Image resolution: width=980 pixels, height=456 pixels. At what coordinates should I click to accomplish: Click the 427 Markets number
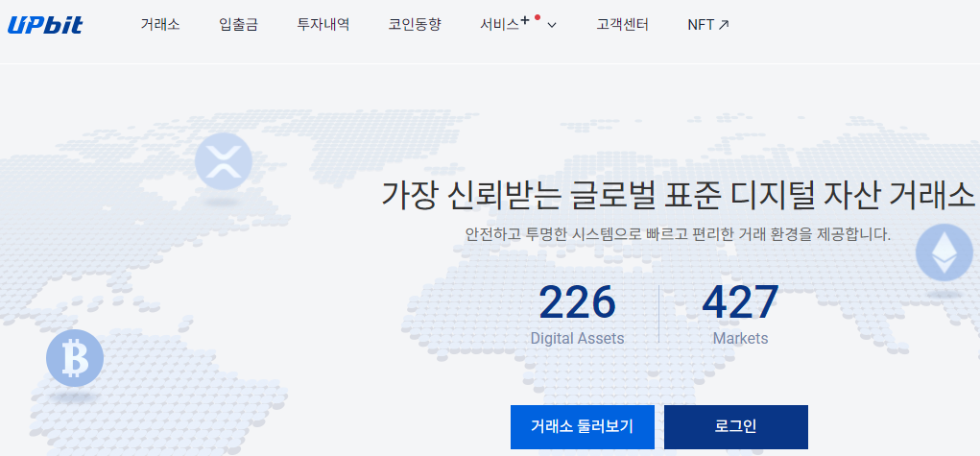click(x=740, y=302)
